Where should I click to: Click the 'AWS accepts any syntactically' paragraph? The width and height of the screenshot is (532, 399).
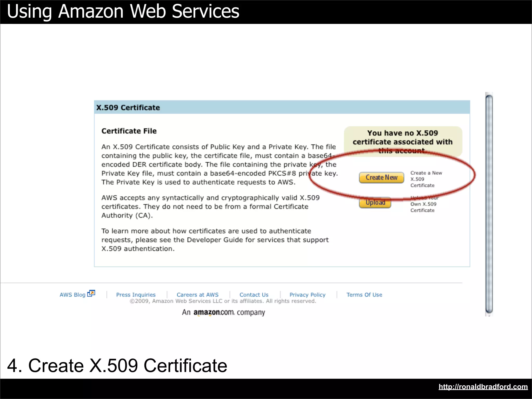pyautogui.click(x=210, y=207)
